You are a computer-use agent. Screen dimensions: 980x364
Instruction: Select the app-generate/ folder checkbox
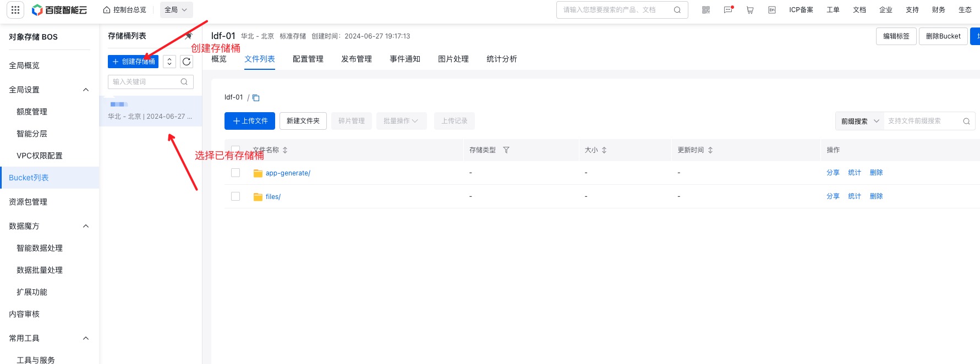click(x=236, y=173)
